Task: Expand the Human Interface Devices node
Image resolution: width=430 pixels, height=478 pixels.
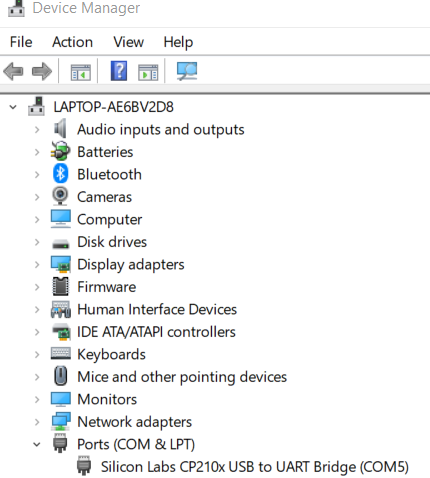Action: (37, 309)
